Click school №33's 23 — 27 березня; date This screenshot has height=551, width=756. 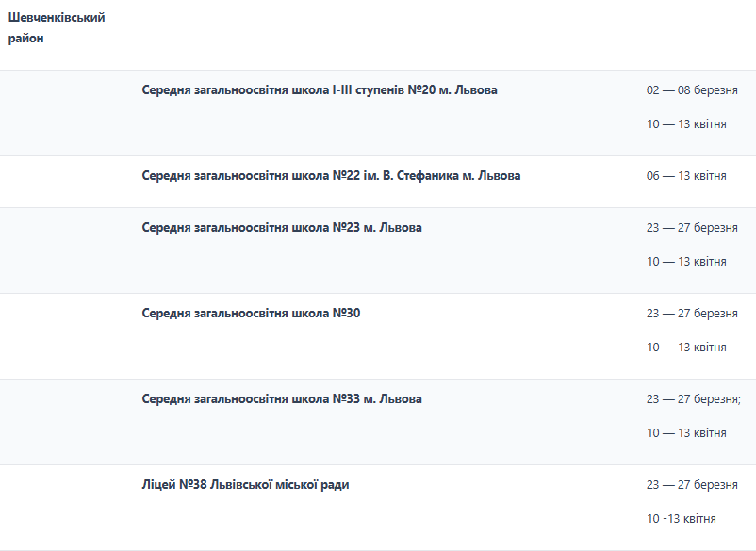[x=694, y=398]
